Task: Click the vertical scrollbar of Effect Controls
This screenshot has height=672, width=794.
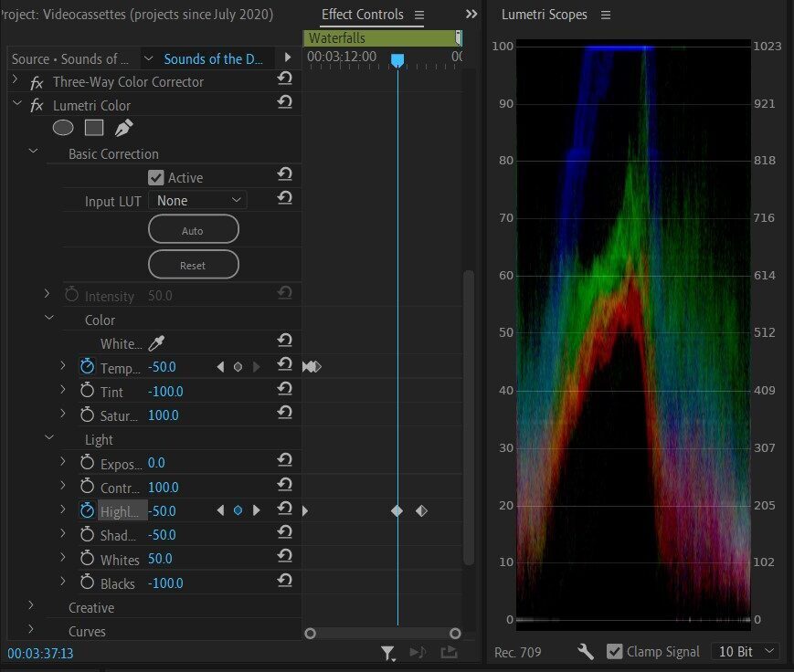Action: (469, 418)
